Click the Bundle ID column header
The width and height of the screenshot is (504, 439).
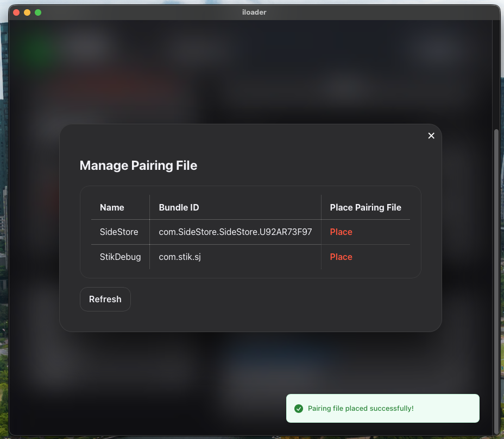[x=179, y=207]
